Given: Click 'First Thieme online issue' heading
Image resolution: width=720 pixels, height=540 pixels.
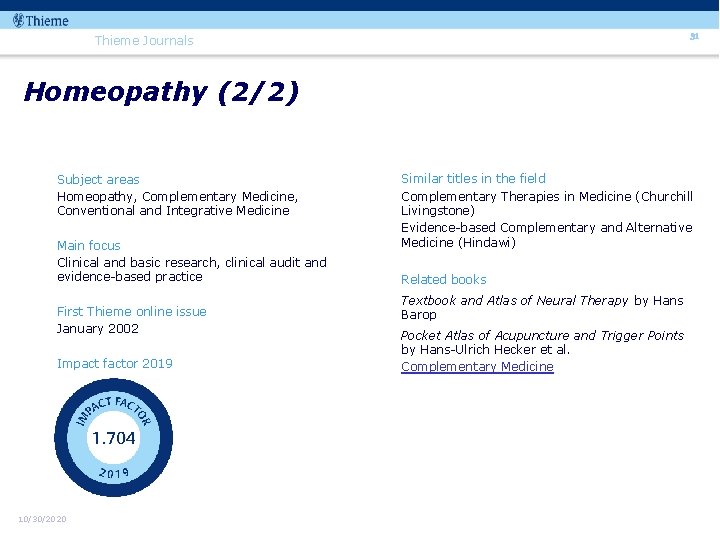Looking at the screenshot, I should [132, 311].
